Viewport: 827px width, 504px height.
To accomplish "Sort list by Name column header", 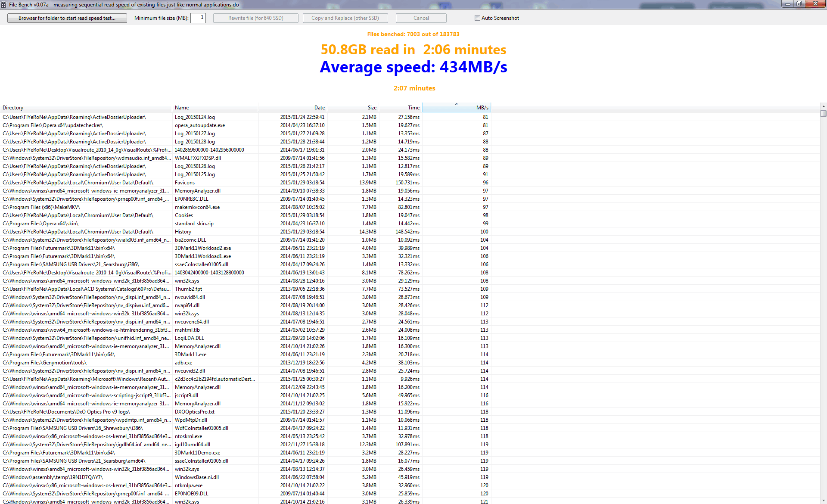I will coord(215,108).
